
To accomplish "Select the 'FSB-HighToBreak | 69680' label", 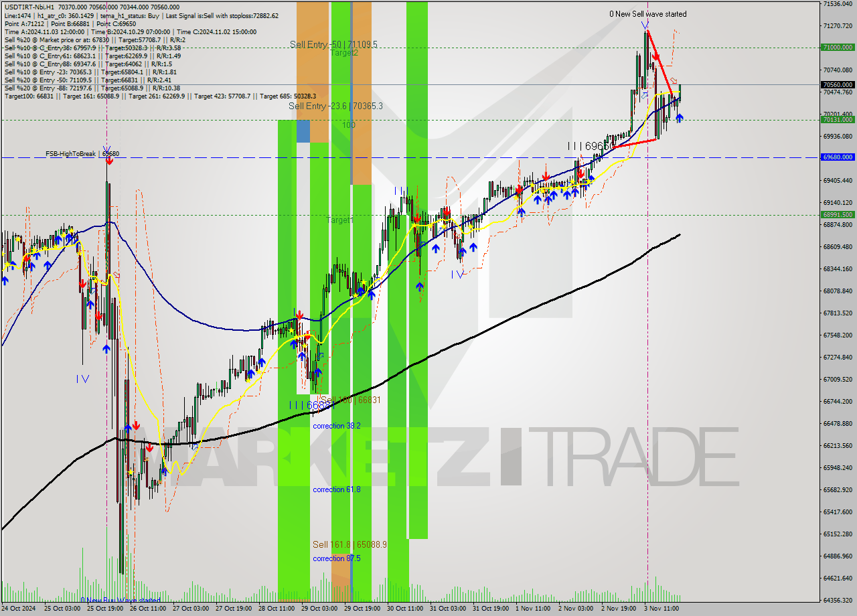I will tap(82, 154).
